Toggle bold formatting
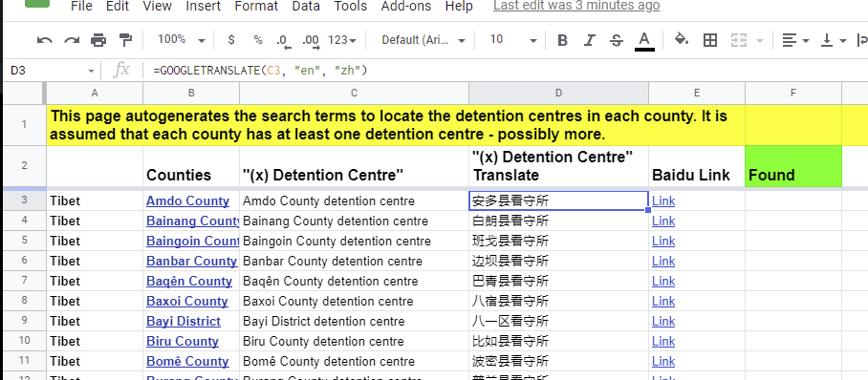868x380 pixels. pyautogui.click(x=562, y=40)
